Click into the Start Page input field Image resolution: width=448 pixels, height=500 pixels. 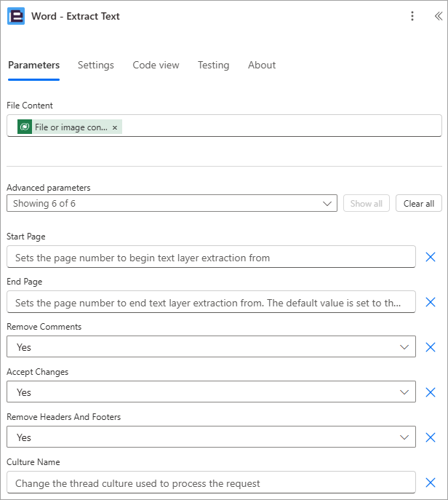pos(211,257)
